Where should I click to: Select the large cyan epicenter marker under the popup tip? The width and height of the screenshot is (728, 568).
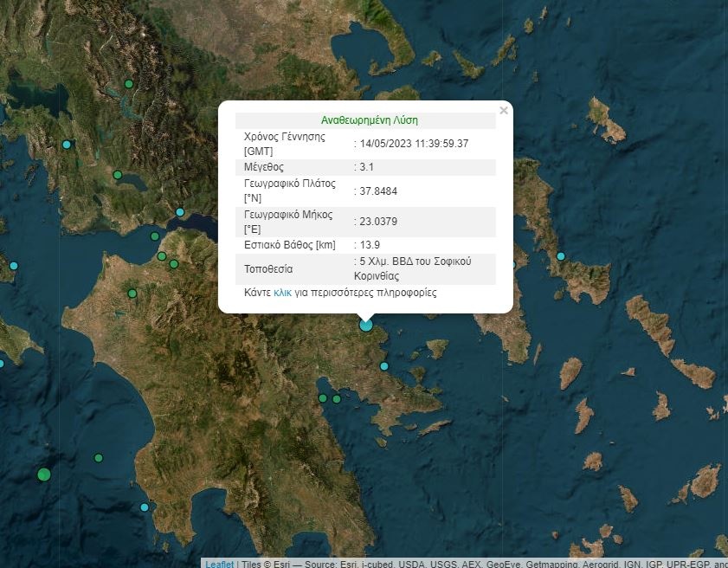pyautogui.click(x=366, y=325)
